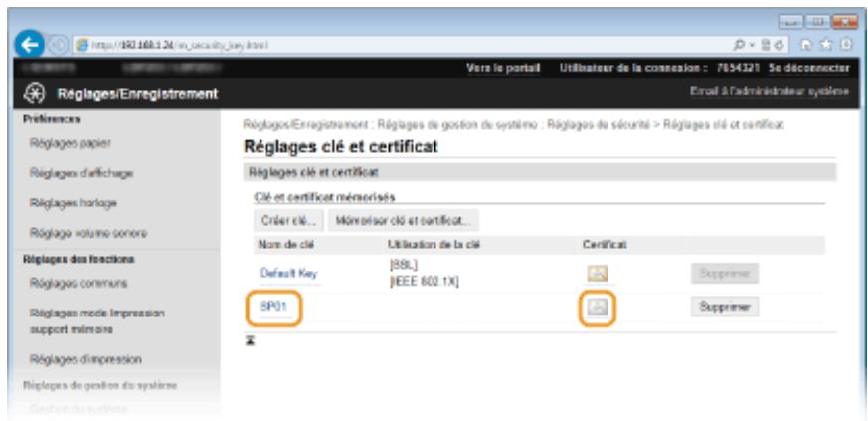Open 'Réglages papier' in sidebar
The width and height of the screenshot is (868, 421).
click(x=71, y=143)
